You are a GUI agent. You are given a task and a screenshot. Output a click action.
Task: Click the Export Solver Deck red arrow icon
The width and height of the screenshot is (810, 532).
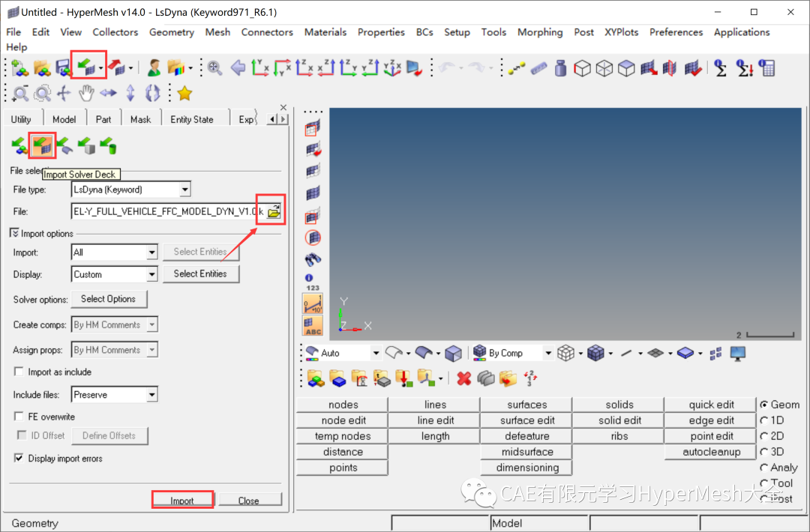point(116,66)
